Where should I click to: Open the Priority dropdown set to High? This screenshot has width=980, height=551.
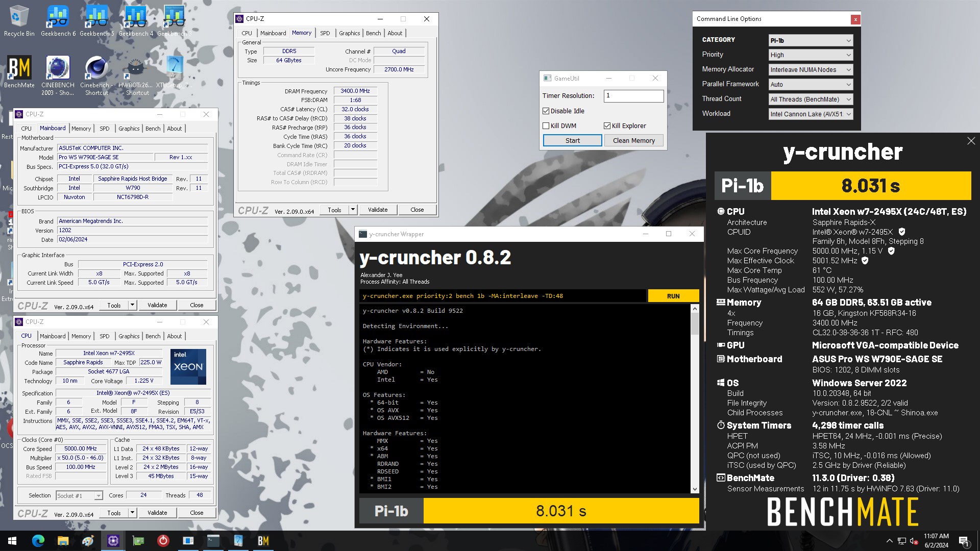pos(811,55)
